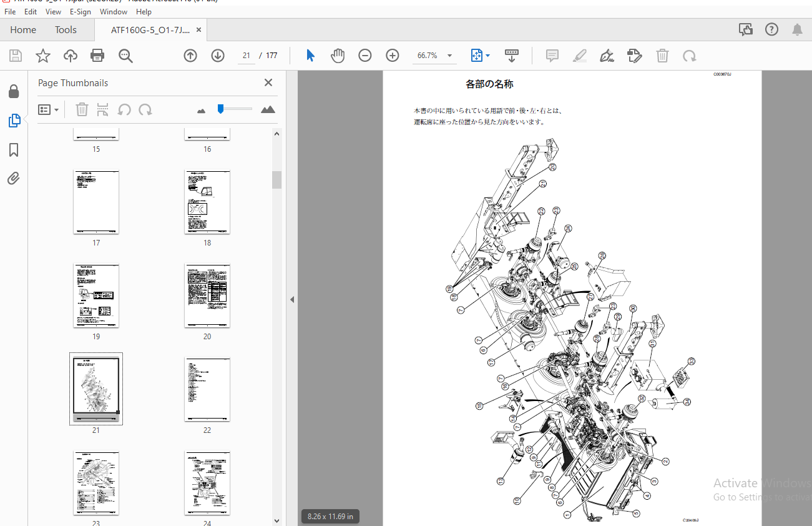Rotate pages counterclockwise in thumbnails panel
This screenshot has height=526, width=812.
point(124,109)
